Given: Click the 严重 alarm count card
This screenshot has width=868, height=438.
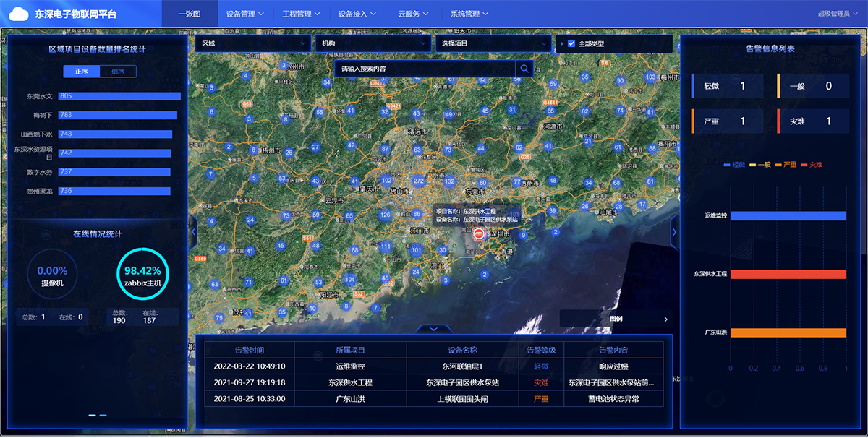Looking at the screenshot, I should click(x=728, y=121).
